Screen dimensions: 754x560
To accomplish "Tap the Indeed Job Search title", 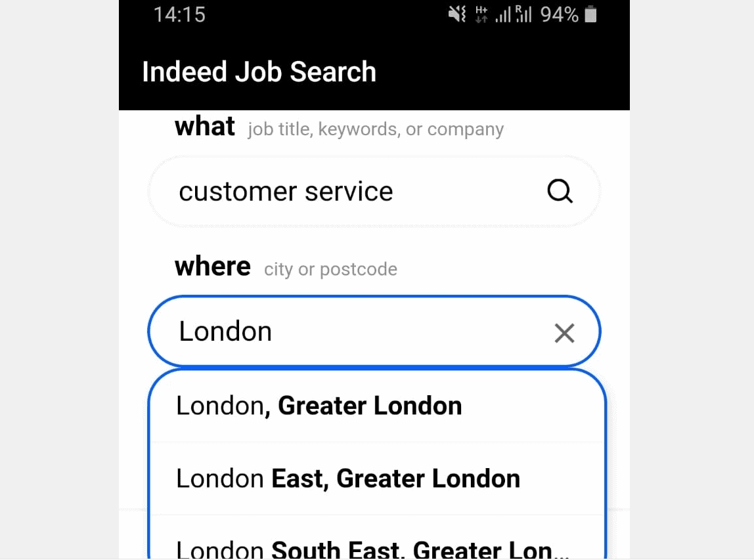I will [259, 72].
